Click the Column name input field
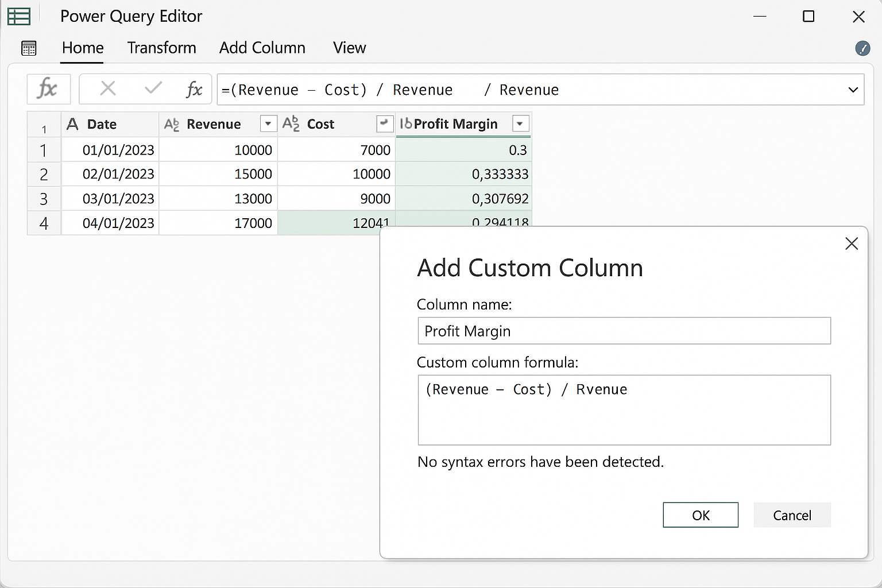 click(x=624, y=331)
